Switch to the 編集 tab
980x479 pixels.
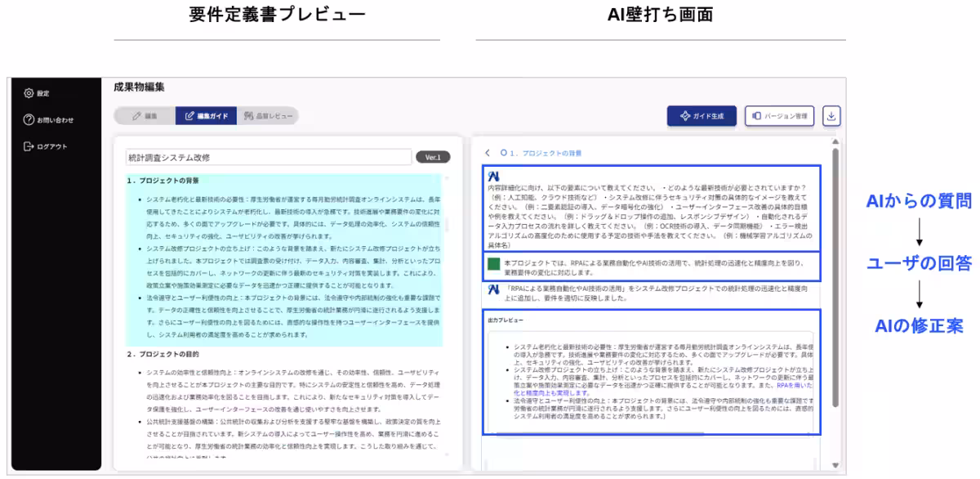click(x=145, y=116)
